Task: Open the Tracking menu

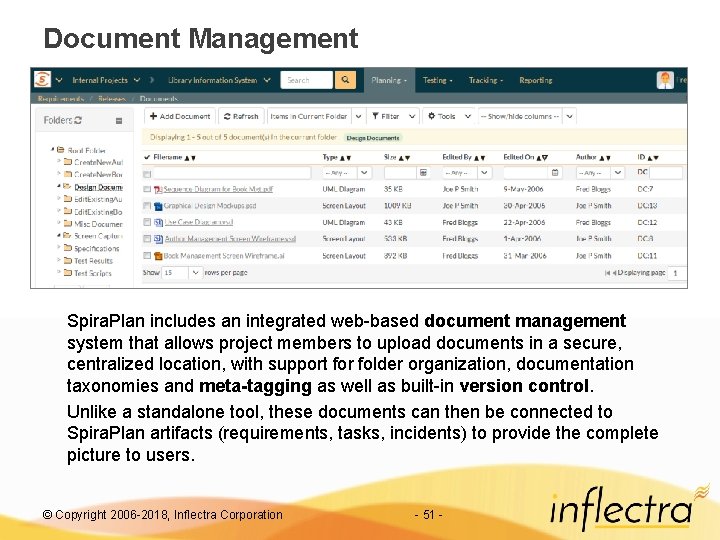Action: point(486,80)
